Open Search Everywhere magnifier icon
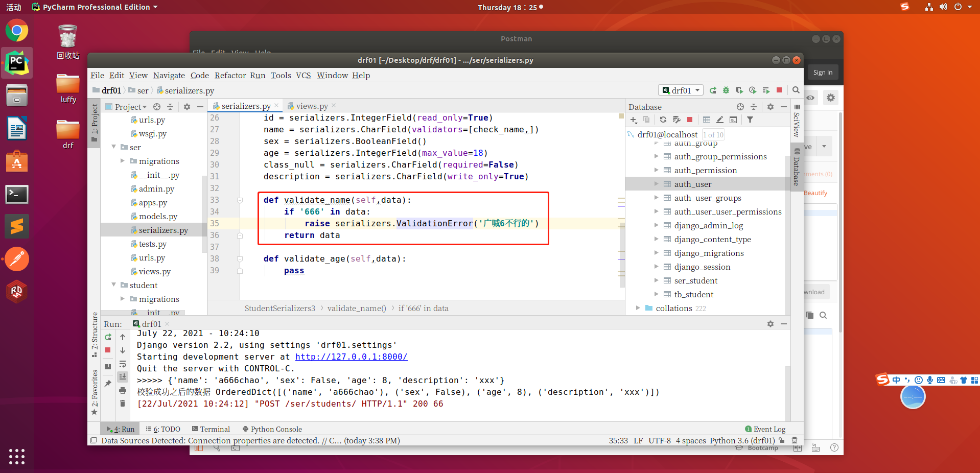Screen dimensions: 980x473 pyautogui.click(x=796, y=90)
